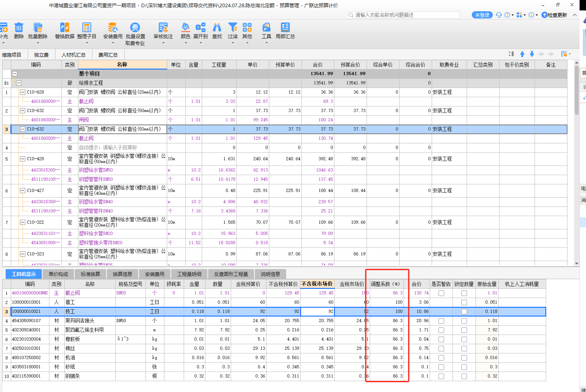586x392 pixels.
Task: Click the question mark help icon
Action: pyautogui.click(x=507, y=15)
